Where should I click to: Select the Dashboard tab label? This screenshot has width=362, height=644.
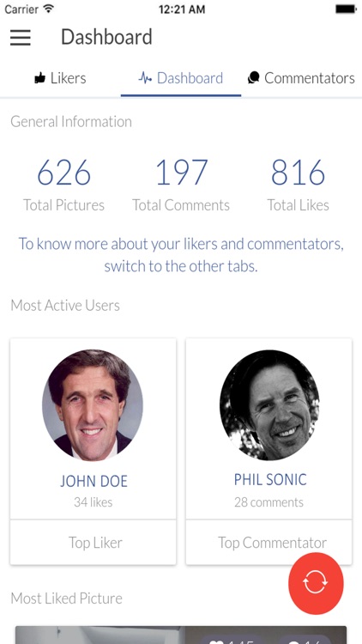click(x=190, y=78)
